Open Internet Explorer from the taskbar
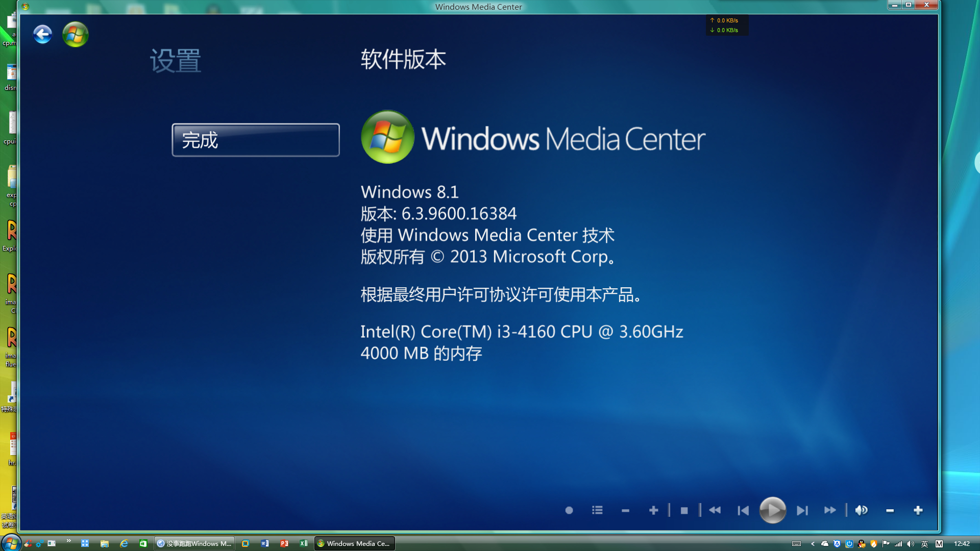980x551 pixels. pyautogui.click(x=124, y=543)
